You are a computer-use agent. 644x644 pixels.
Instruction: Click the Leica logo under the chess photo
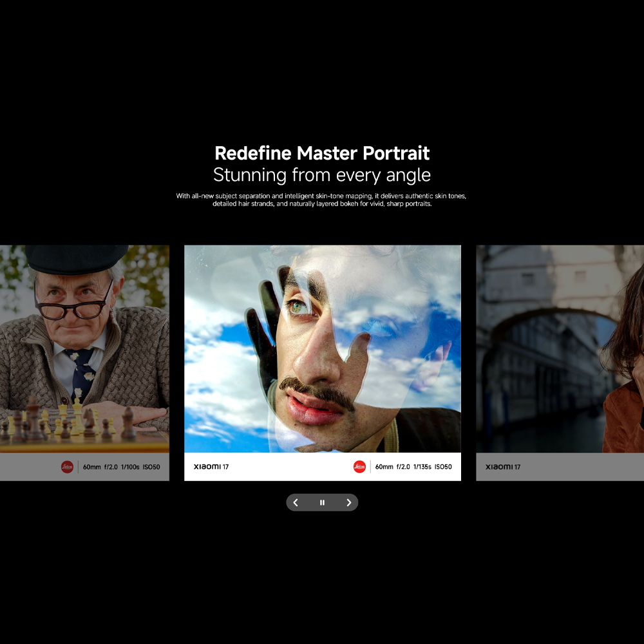point(67,467)
